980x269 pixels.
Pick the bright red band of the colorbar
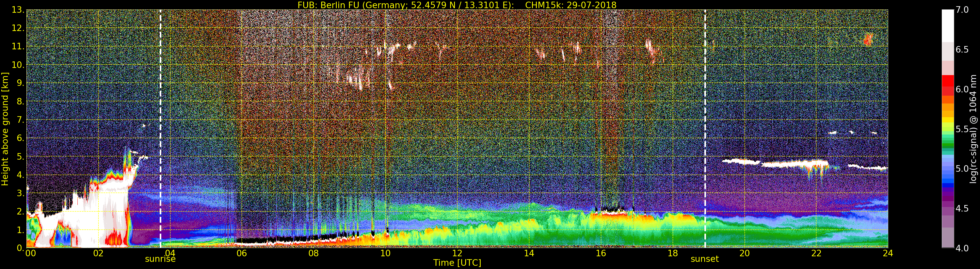[x=948, y=81]
